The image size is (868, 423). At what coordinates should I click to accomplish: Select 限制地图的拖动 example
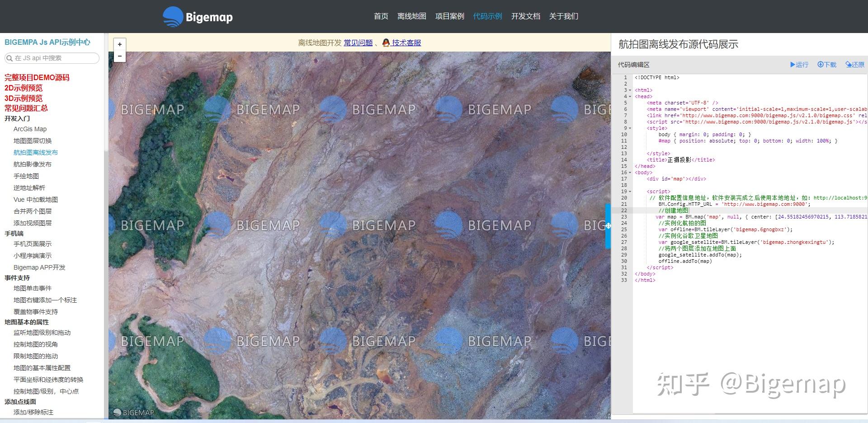click(x=36, y=356)
